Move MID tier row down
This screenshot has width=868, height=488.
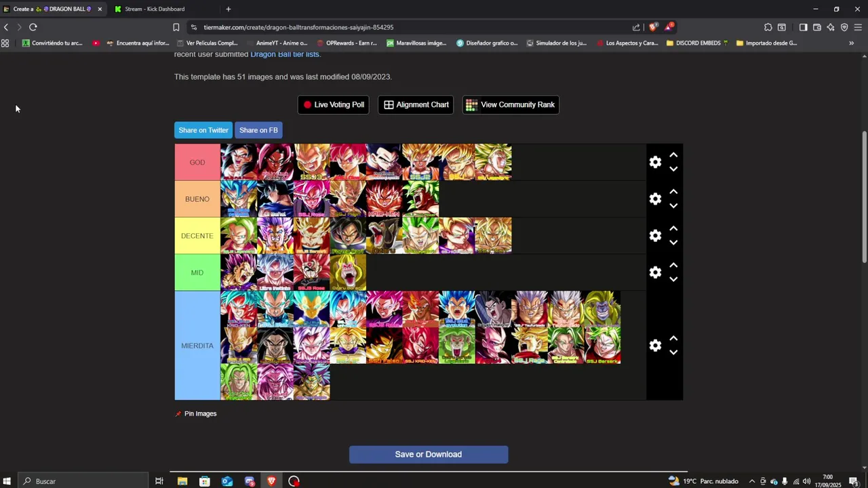click(x=673, y=279)
